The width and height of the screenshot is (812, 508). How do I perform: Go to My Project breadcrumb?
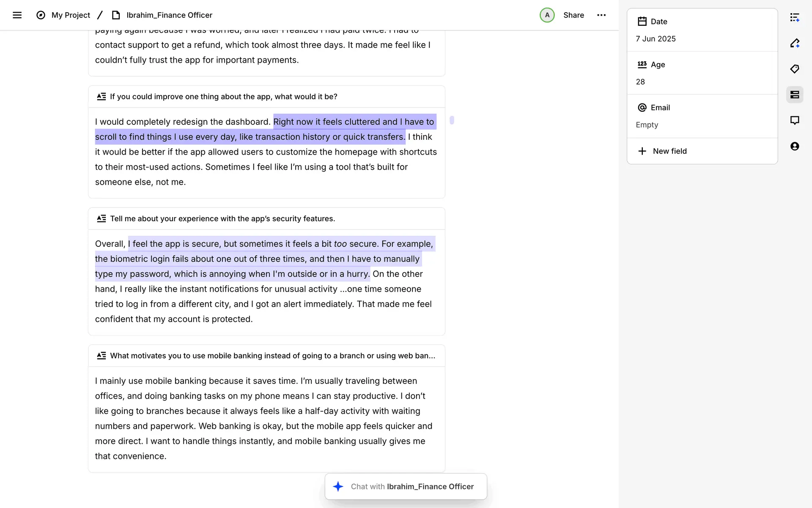71,15
